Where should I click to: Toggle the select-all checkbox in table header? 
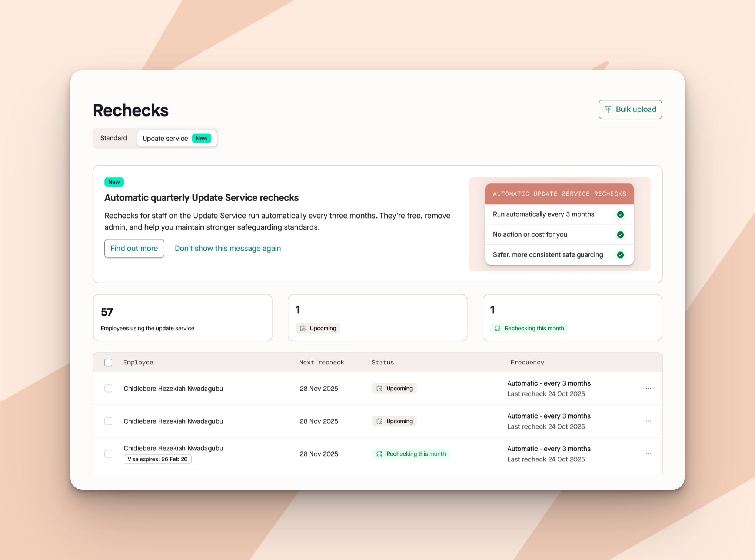tap(108, 362)
